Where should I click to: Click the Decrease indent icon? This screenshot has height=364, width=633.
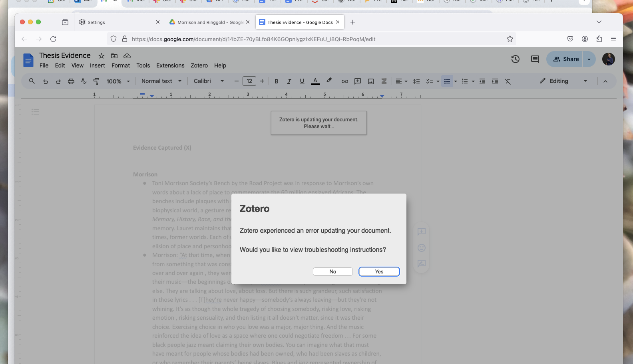tap(482, 81)
